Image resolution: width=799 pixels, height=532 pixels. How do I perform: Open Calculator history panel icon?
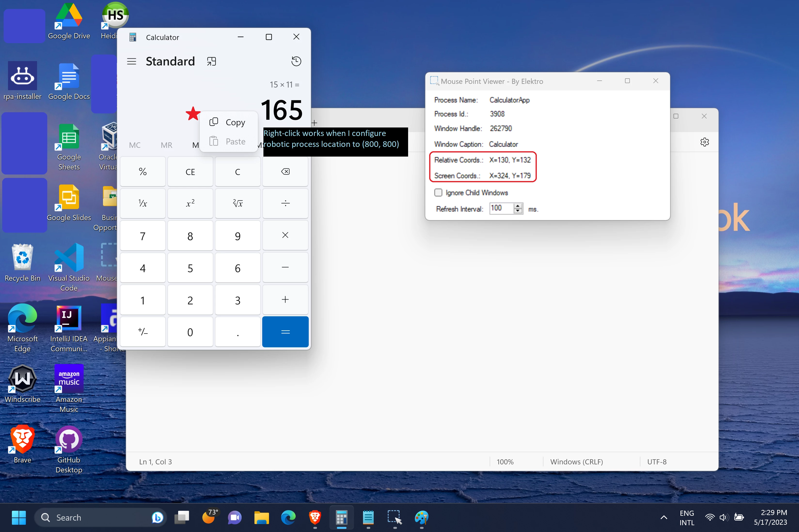click(x=296, y=61)
